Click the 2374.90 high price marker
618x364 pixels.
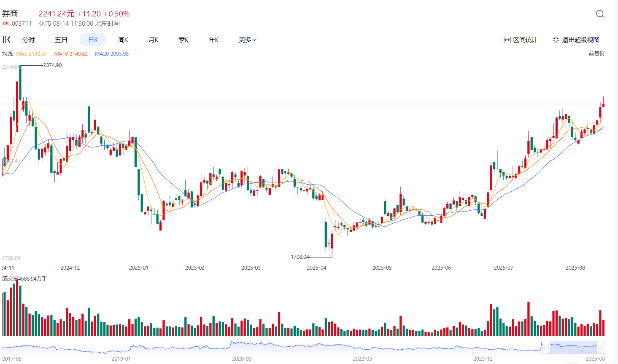click(x=51, y=65)
